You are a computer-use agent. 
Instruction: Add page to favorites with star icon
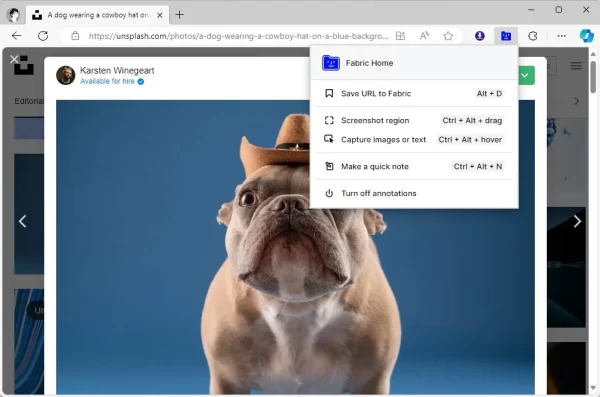(448, 36)
